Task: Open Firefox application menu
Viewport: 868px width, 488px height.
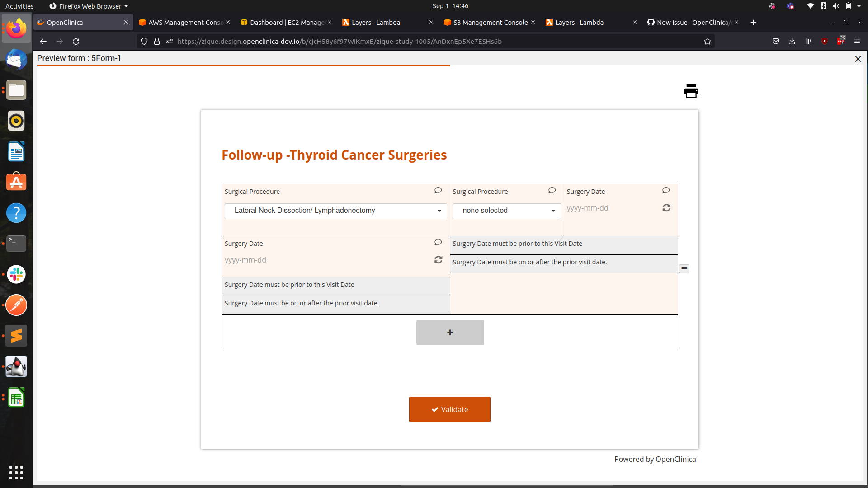Action: pyautogui.click(x=857, y=41)
